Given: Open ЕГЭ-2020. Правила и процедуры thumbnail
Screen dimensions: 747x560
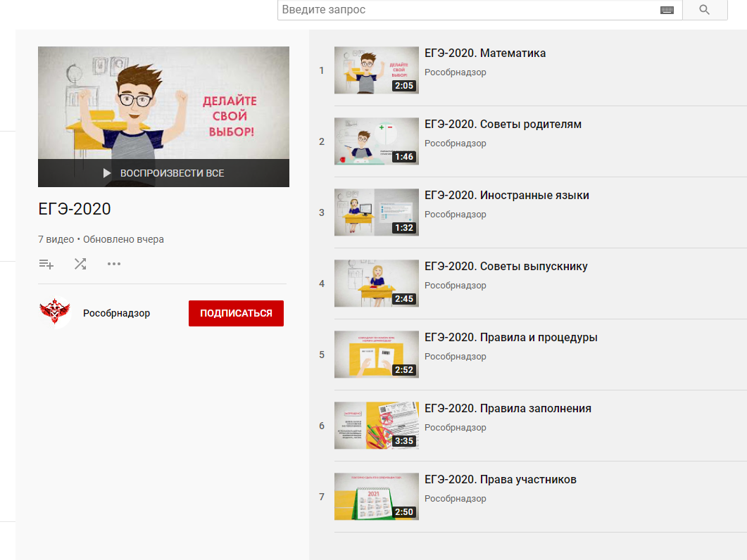Looking at the screenshot, I should [376, 355].
